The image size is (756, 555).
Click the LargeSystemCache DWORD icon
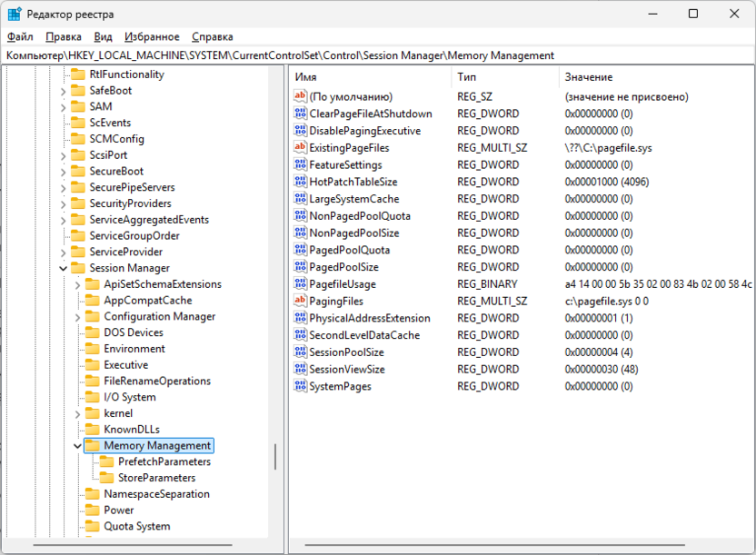pyautogui.click(x=300, y=199)
